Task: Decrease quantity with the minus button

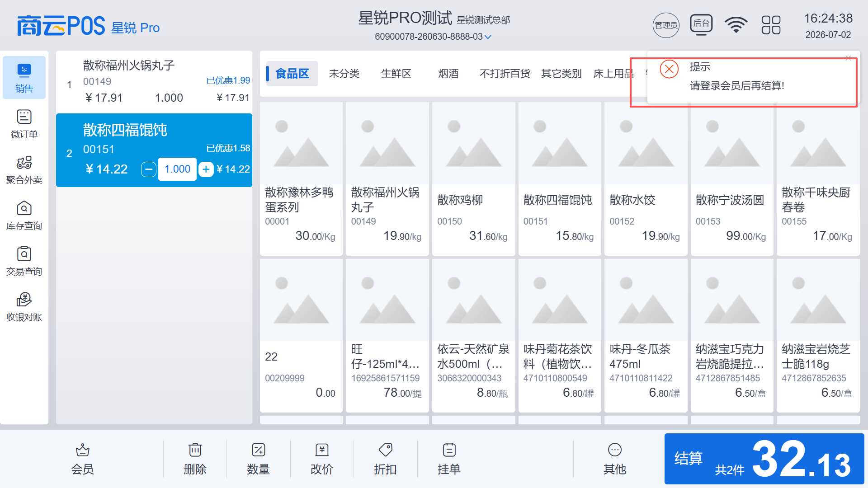Action: 149,169
